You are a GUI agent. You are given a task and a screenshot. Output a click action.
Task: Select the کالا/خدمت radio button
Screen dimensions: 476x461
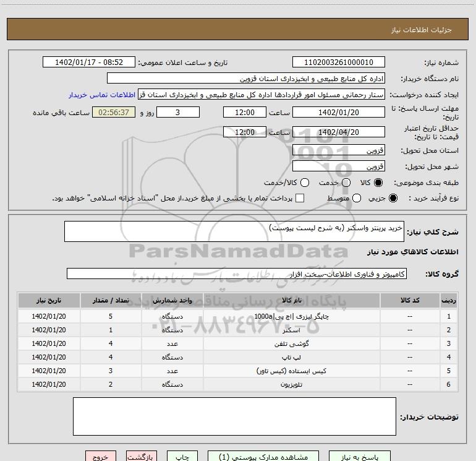click(x=305, y=183)
